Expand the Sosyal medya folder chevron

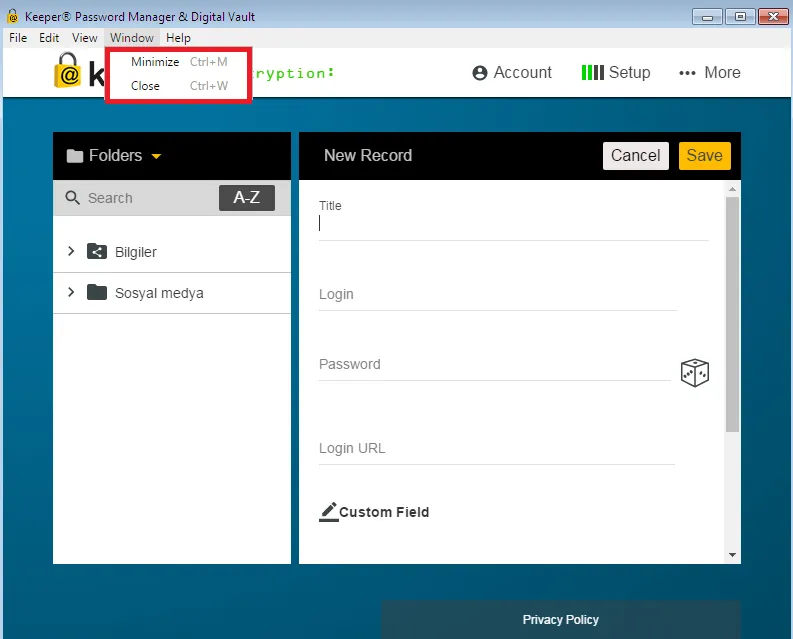71,292
